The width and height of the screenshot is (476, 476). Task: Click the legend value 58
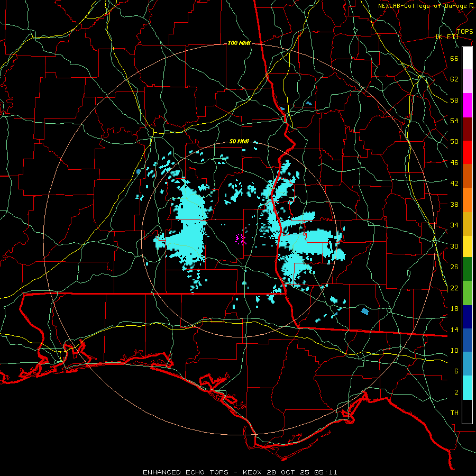[454, 100]
